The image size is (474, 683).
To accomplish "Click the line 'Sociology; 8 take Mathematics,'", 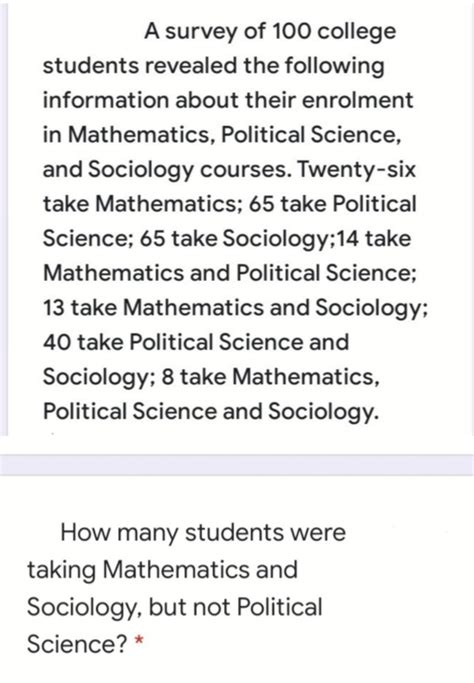I will (211, 377).
